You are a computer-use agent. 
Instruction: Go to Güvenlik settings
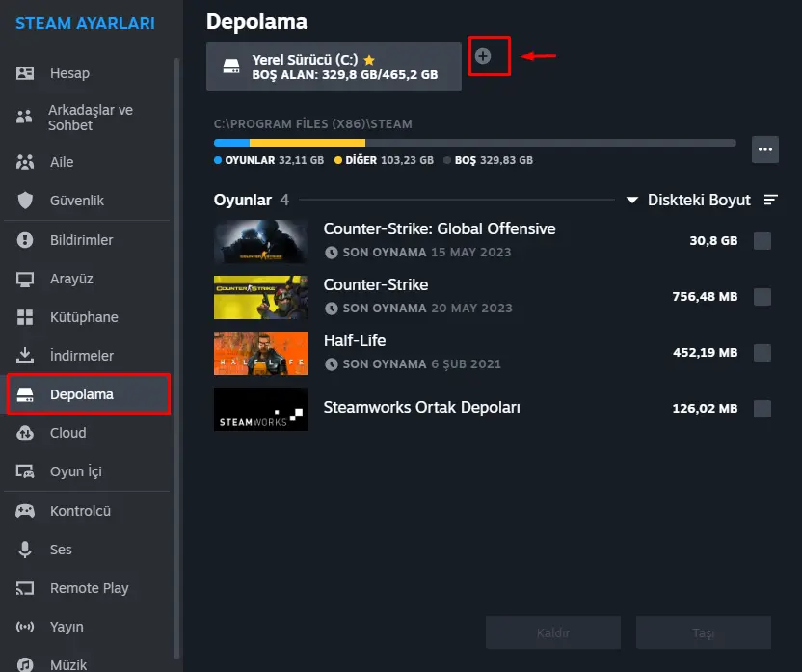pyautogui.click(x=88, y=201)
